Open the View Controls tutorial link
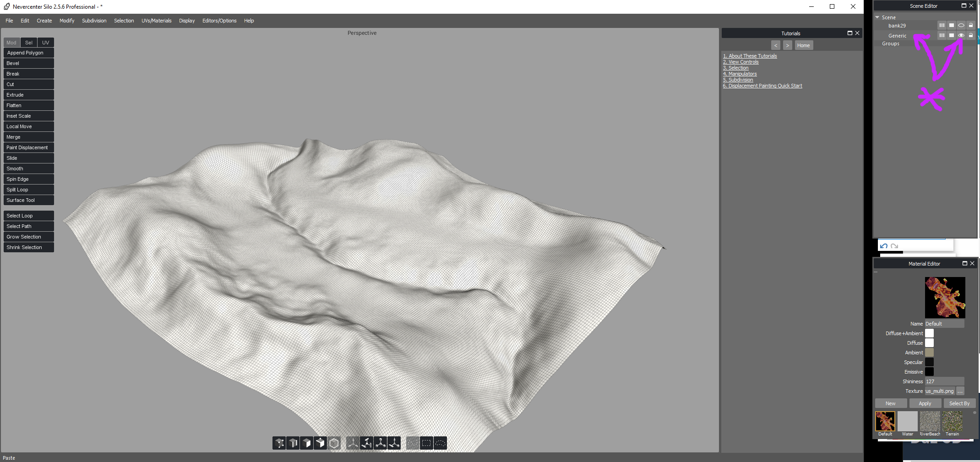The image size is (980, 462). pyautogui.click(x=741, y=62)
